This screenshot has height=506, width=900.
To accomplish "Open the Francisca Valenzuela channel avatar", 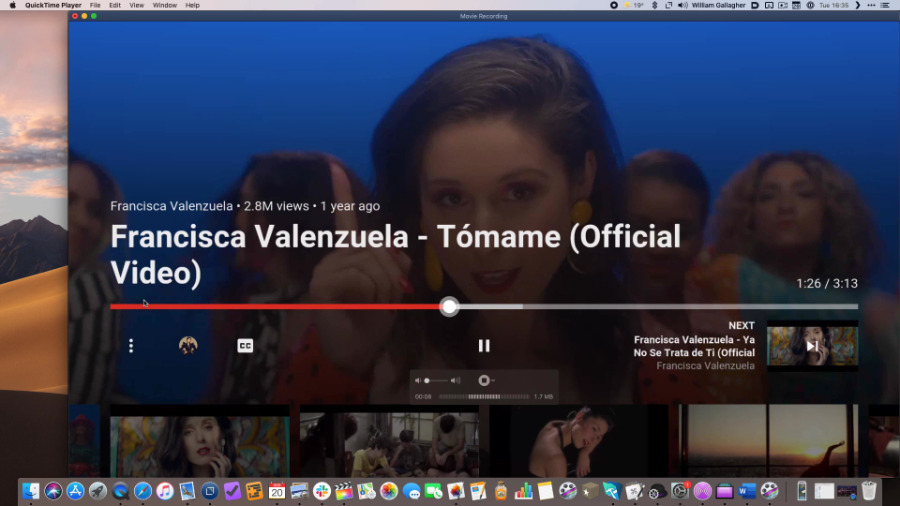I will coord(188,345).
